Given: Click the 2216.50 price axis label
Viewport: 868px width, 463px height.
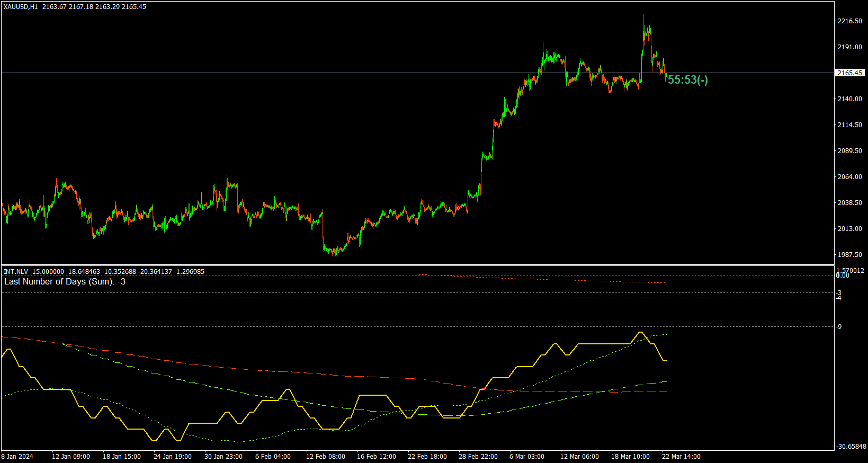Looking at the screenshot, I should [x=849, y=21].
